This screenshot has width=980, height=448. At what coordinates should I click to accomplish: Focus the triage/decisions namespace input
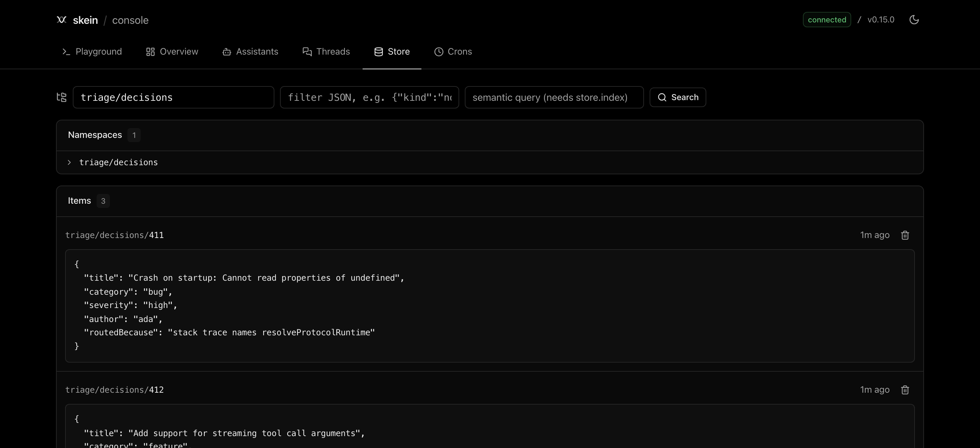click(x=174, y=97)
